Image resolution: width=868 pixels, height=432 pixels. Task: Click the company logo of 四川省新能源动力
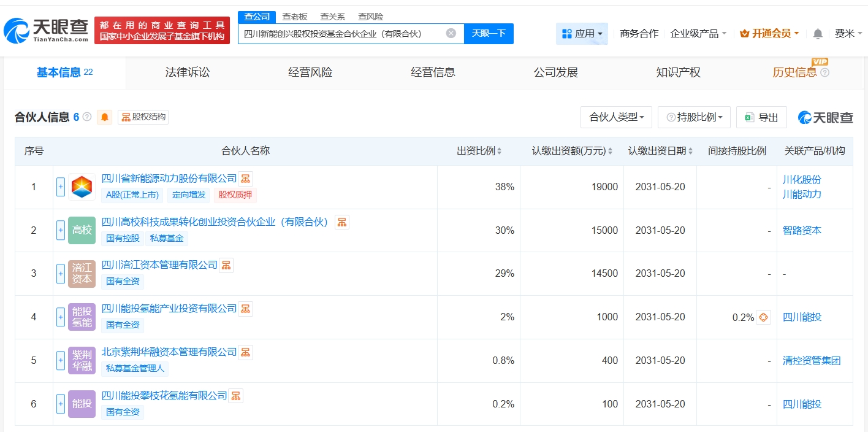82,187
